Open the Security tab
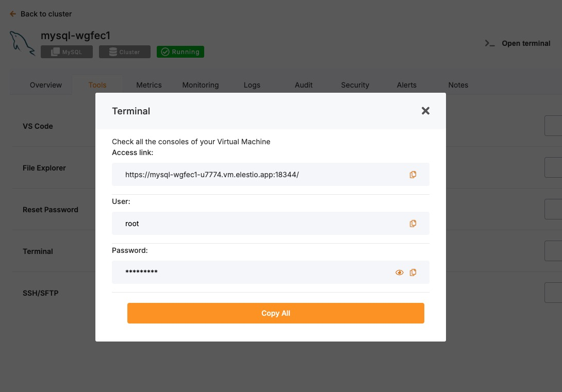 click(355, 85)
